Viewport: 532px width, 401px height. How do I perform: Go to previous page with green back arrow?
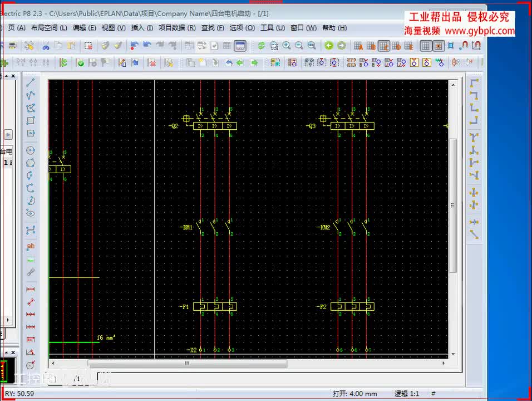(x=329, y=46)
